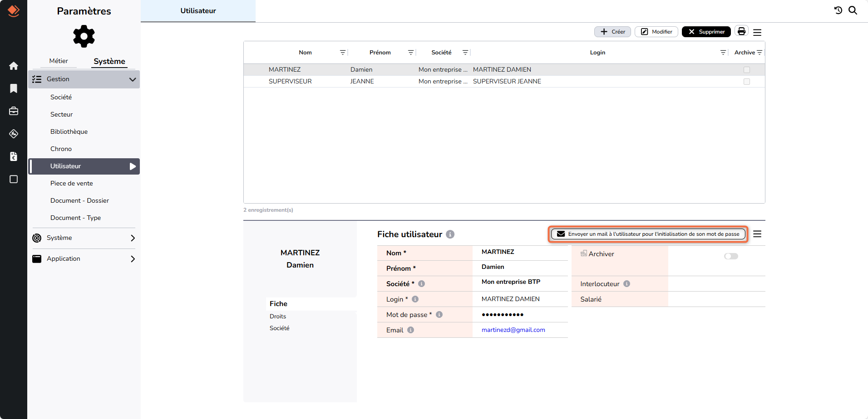Collapse the Gestion section in the sidebar
The image size is (868, 419).
point(132,79)
